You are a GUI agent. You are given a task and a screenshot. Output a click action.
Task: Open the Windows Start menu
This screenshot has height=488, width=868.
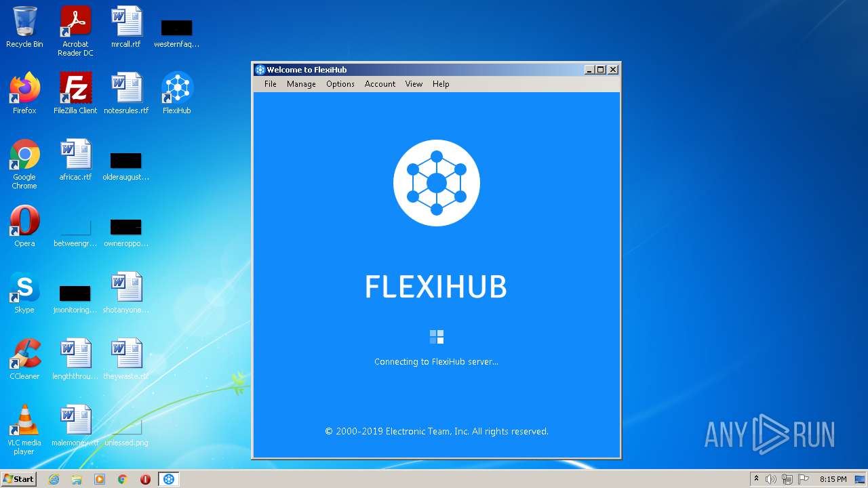tap(18, 479)
